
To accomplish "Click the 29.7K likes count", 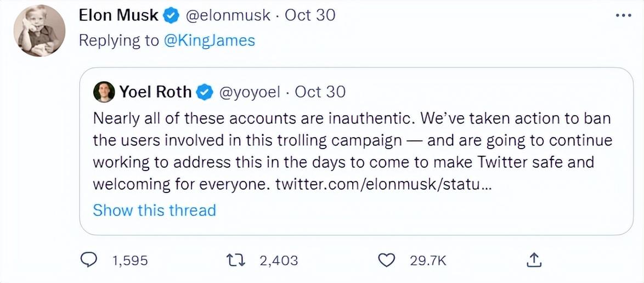I will tap(428, 261).
